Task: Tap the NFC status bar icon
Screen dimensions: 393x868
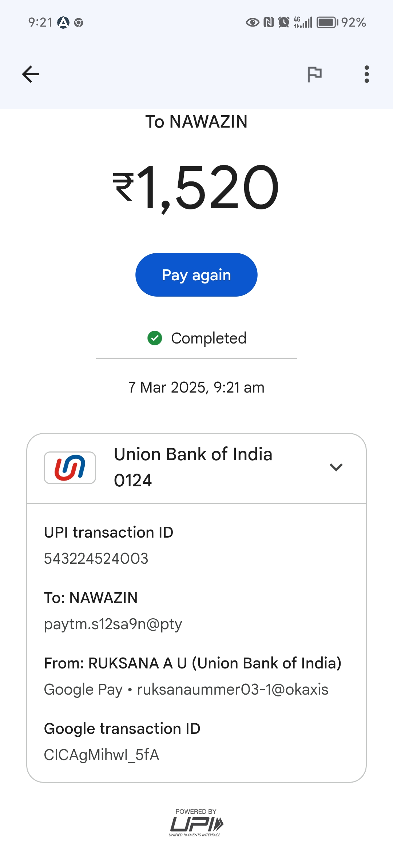Action: pos(269,23)
